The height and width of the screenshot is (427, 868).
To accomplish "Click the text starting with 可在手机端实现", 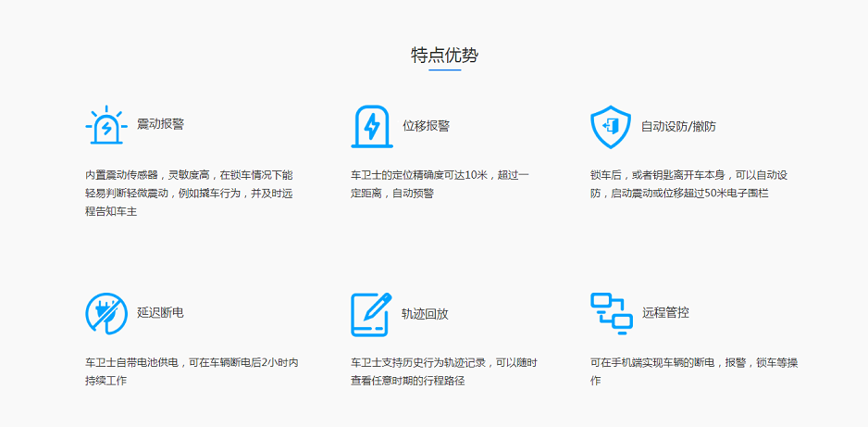I will [x=693, y=371].
